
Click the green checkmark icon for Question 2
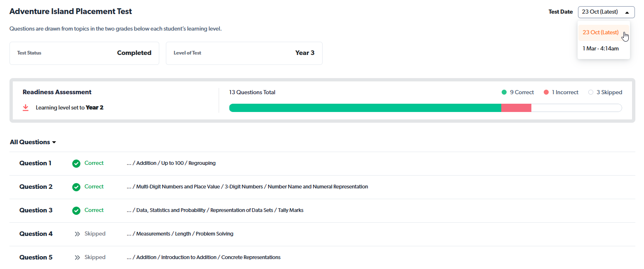(76, 187)
